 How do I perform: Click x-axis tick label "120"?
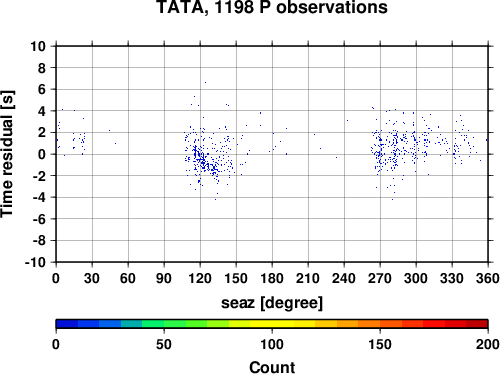[200, 278]
